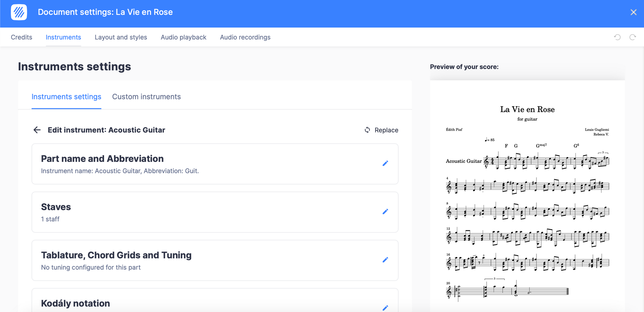The image size is (644, 312).
Task: Open Tablature, Chord Grids and Tuning card
Action: click(x=215, y=261)
